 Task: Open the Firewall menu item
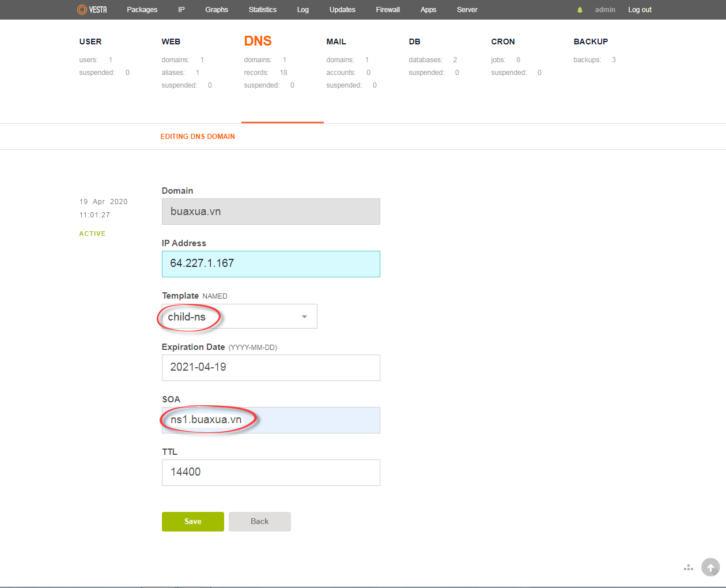pos(388,10)
